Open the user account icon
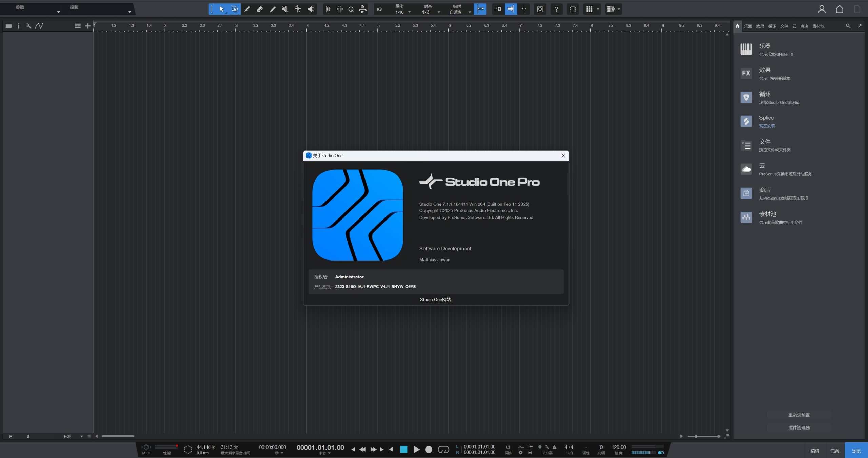This screenshot has width=868, height=458. [x=822, y=9]
